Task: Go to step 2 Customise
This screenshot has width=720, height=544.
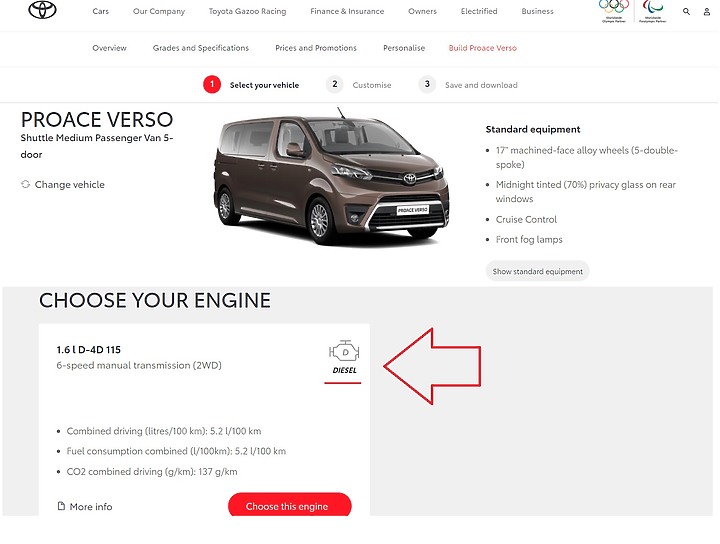Action: 359,85
